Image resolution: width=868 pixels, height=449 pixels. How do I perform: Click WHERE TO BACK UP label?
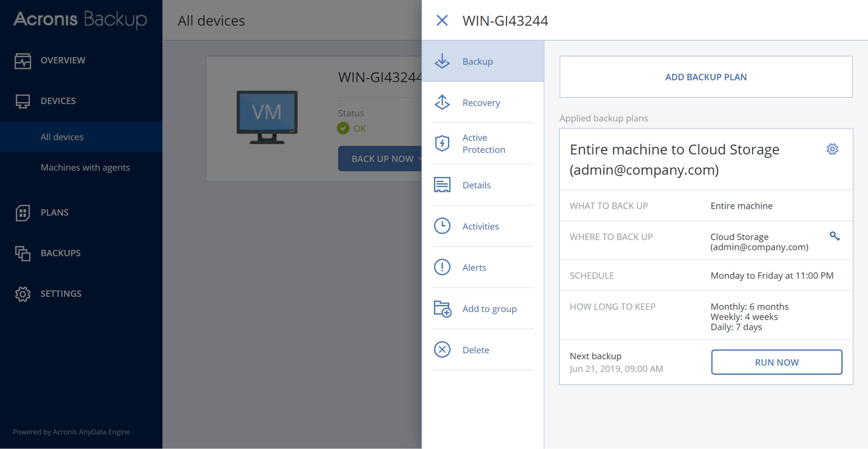(611, 237)
